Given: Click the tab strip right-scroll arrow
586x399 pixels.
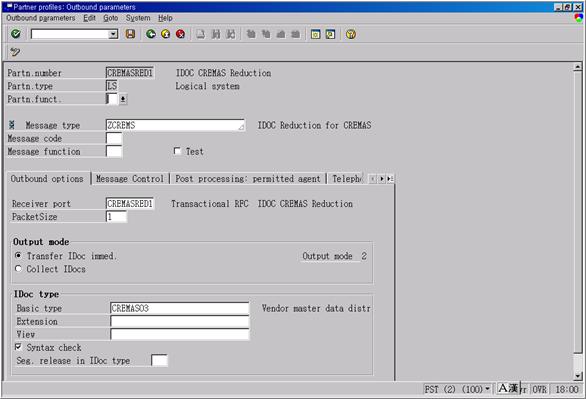Looking at the screenshot, I should coord(381,179).
